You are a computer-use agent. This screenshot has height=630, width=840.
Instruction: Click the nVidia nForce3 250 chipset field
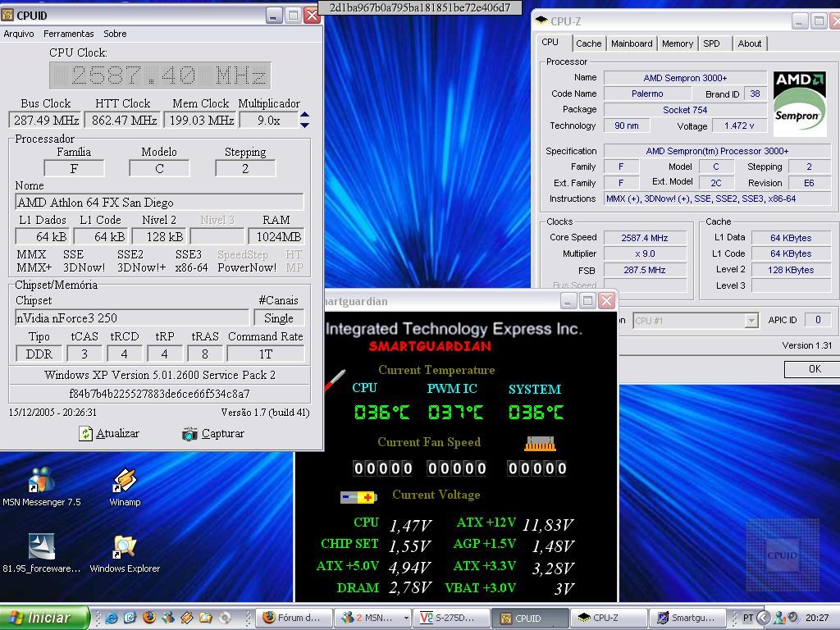(132, 317)
